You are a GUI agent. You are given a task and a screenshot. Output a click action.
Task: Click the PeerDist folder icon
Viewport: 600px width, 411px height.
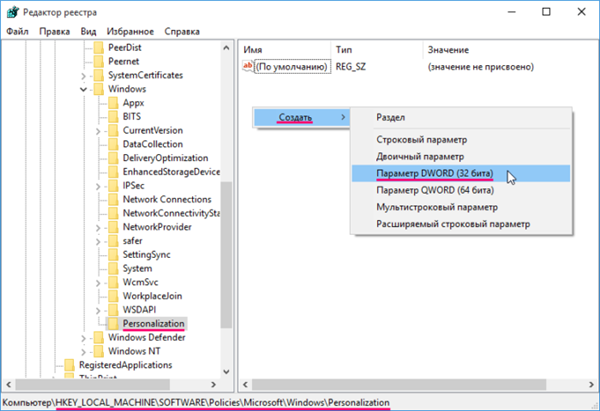99,47
